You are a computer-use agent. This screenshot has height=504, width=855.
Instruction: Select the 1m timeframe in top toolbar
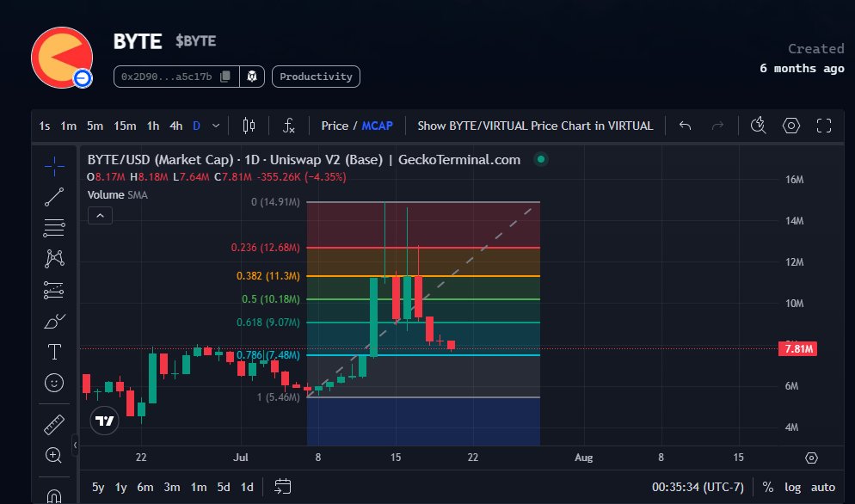(68, 126)
